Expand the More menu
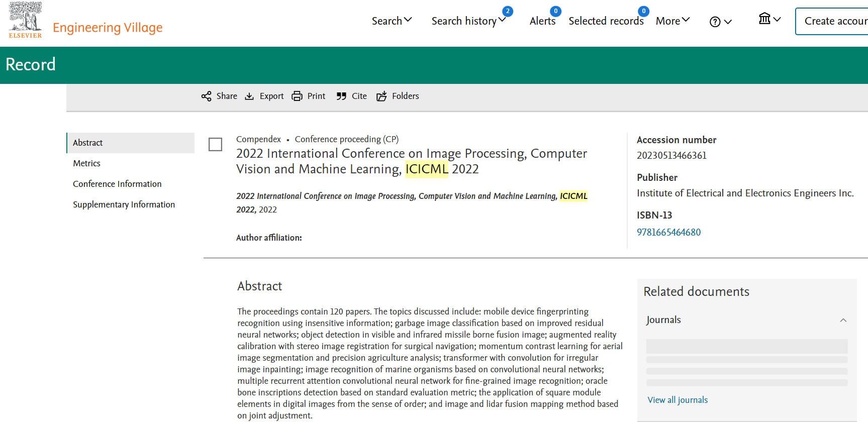The height and width of the screenshot is (422, 868). (x=672, y=21)
